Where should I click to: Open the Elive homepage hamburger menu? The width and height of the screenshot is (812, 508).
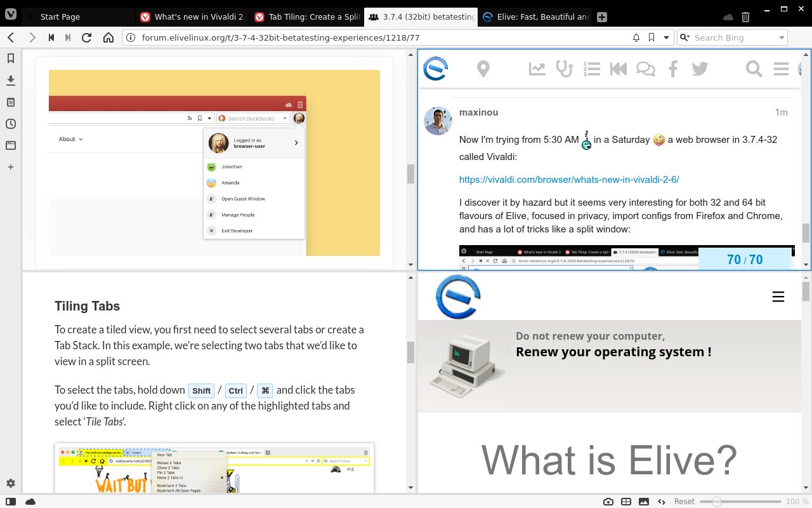pos(778,297)
